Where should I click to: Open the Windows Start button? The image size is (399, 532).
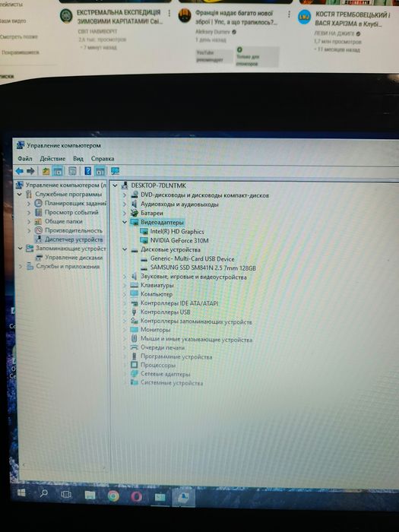click(x=21, y=492)
